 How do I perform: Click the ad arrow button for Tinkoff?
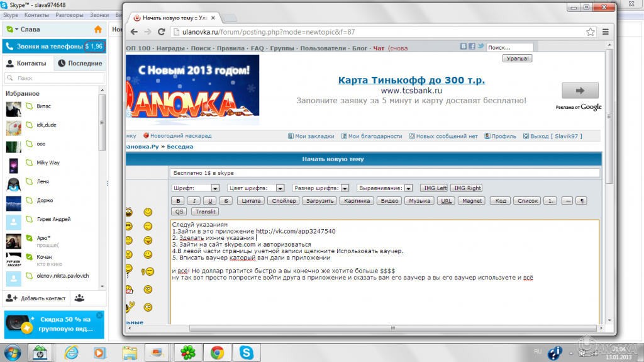pos(580,91)
